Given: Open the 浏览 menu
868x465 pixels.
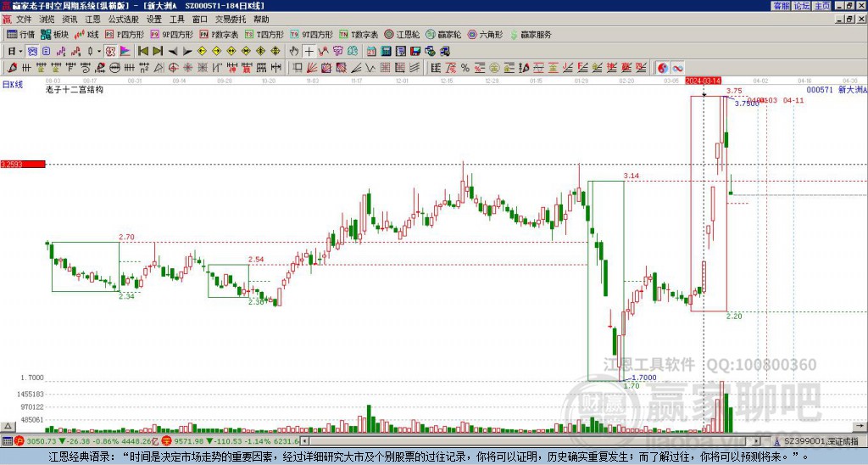Looking at the screenshot, I should point(47,20).
